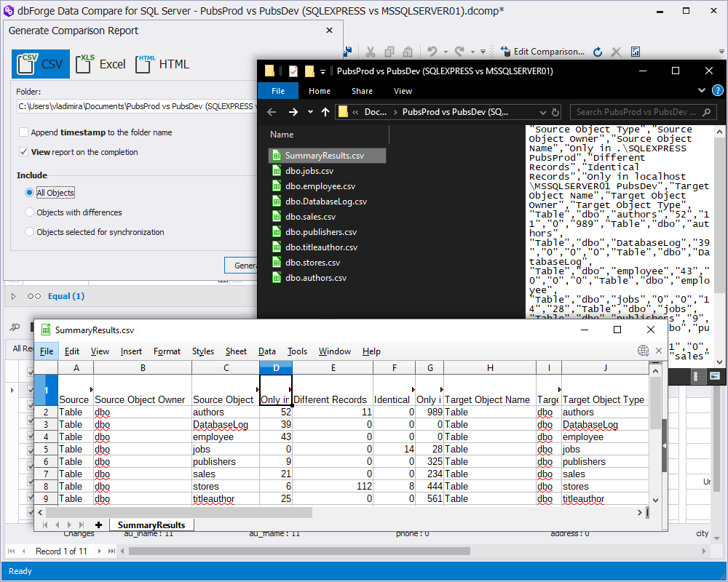Open the File tab in Explorer window
The width and height of the screenshot is (728, 582).
tap(277, 91)
